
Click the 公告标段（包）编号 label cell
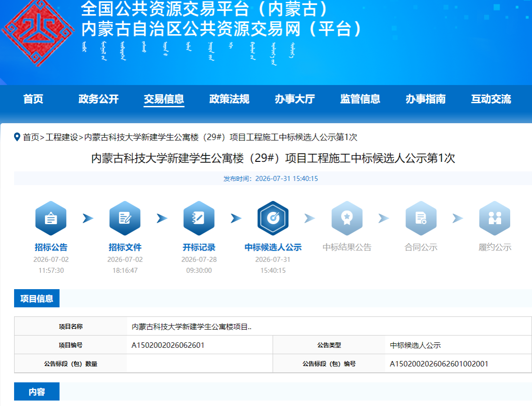(329, 364)
